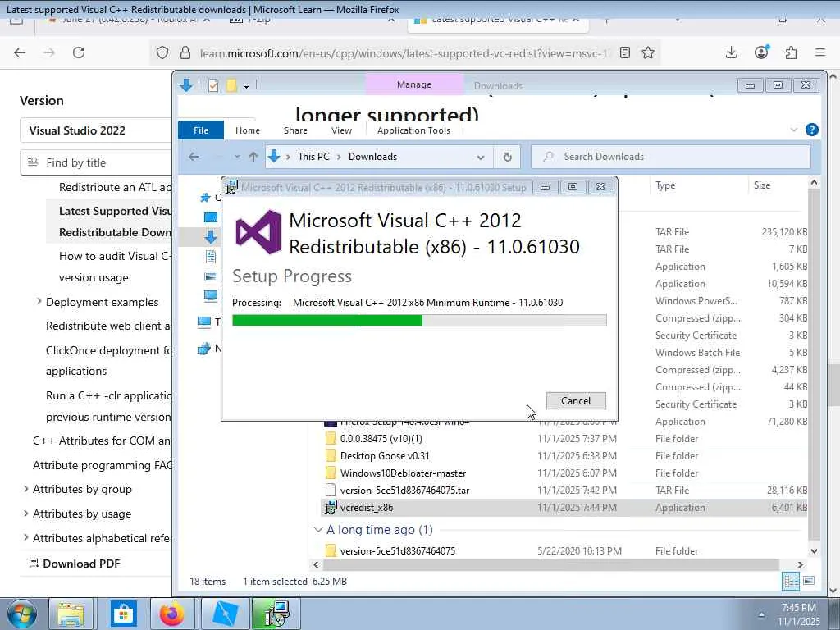
Task: Collapse the 'A long time ago (1)' group
Action: (318, 529)
